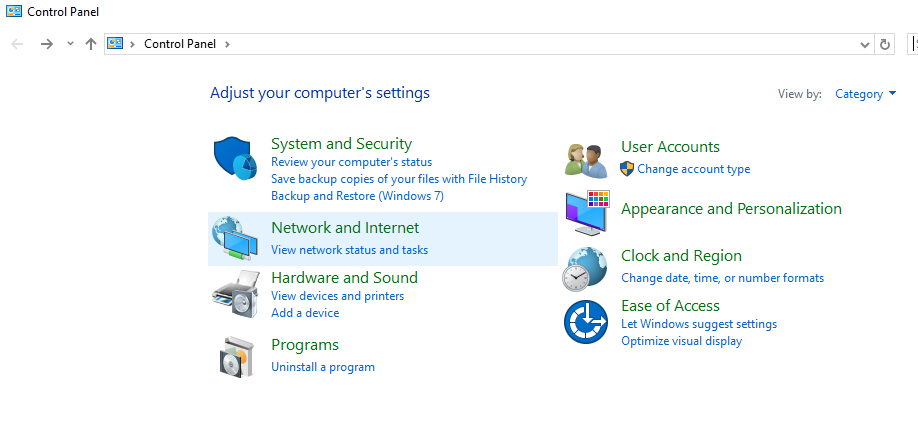Open the Ease of Access circular icon
Viewport: 918px width, 441px height.
[586, 322]
